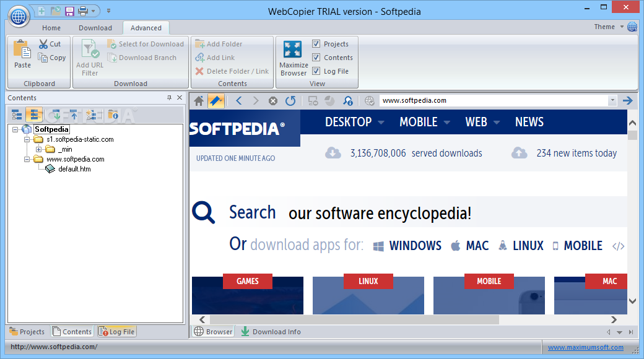644x359 pixels.
Task: Click the search info magnifier icon in browser toolbar
Action: pos(348,101)
